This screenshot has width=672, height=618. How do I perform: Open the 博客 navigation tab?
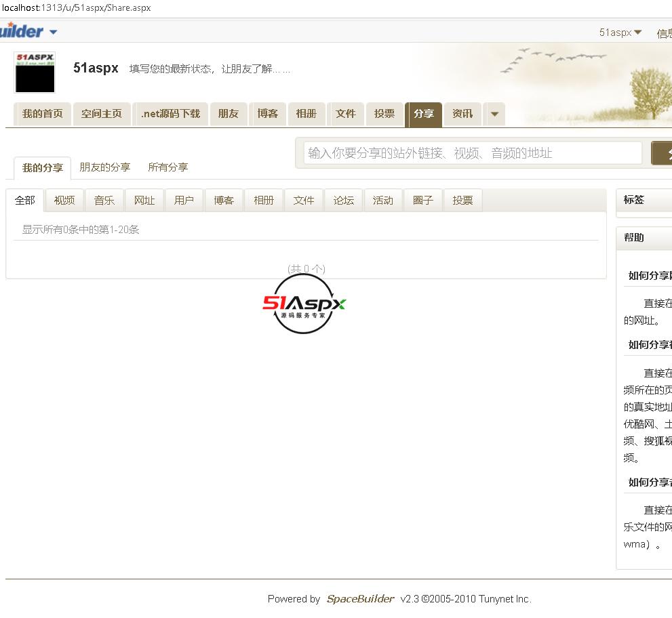pyautogui.click(x=267, y=114)
